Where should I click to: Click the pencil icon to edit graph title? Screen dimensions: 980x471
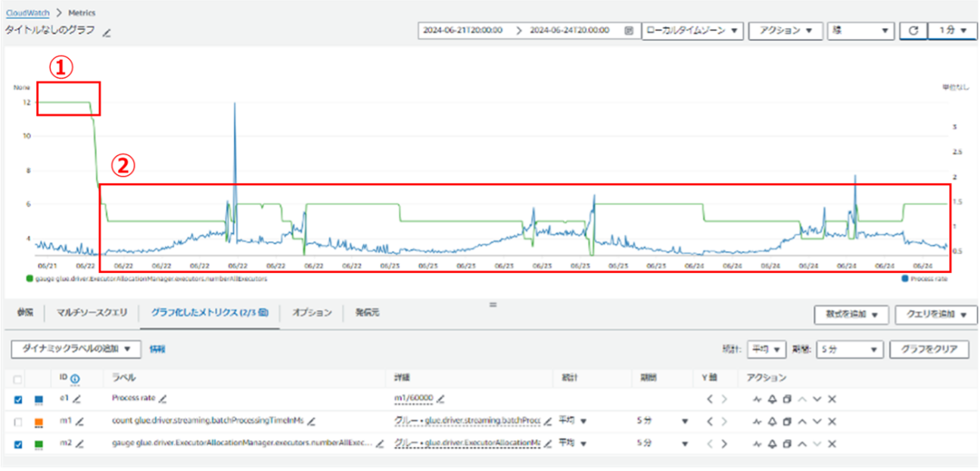107,33
